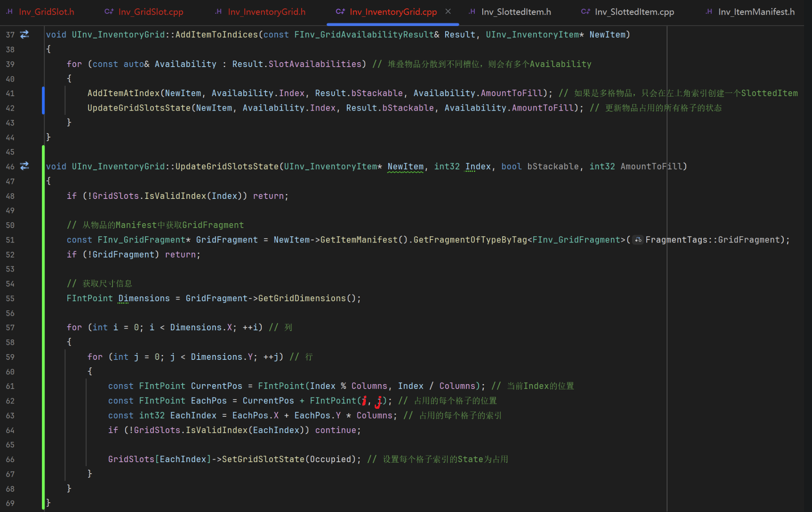Click Dimensions.Y in the line 59 loop
This screenshot has height=512, width=812.
click(x=222, y=357)
